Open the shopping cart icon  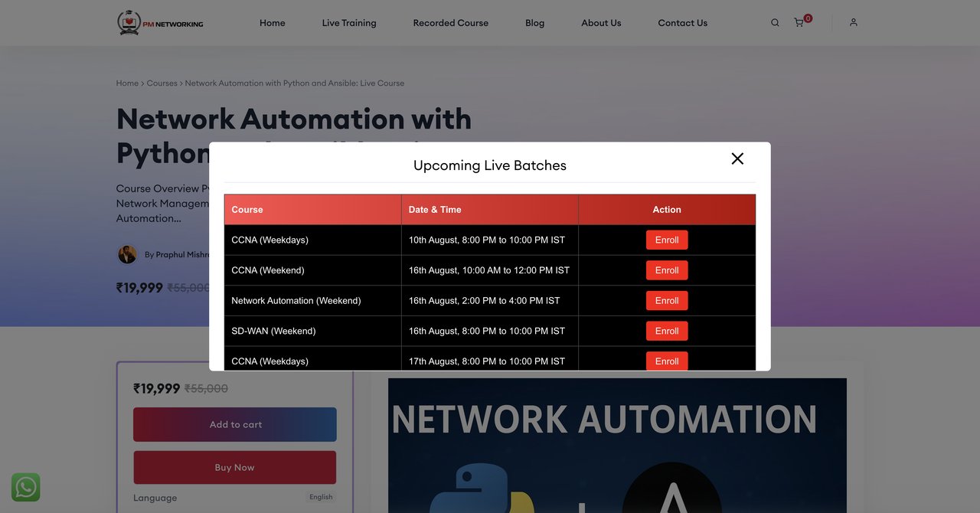(x=799, y=23)
